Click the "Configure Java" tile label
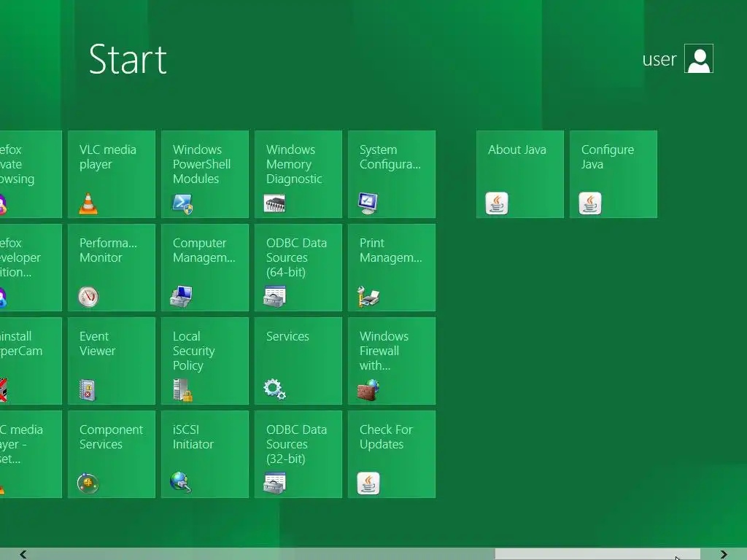This screenshot has height=560, width=747. 608,157
